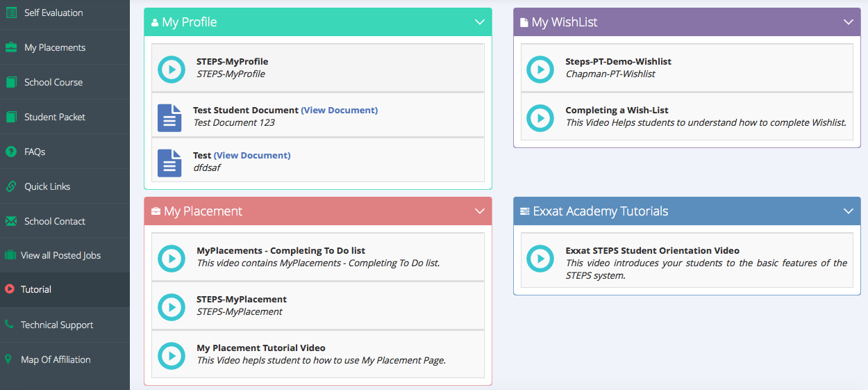Screen dimensions: 868x390
Task: Click the play icon for STEPS-MyPlacement
Action: (172, 307)
